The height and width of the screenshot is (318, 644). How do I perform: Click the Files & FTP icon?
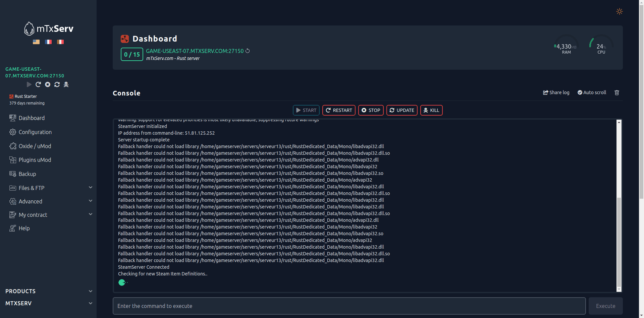[x=13, y=188]
